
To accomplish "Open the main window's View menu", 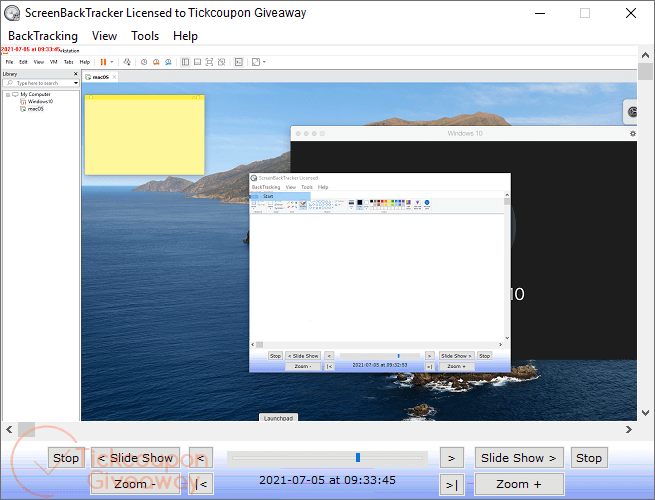I will point(104,36).
